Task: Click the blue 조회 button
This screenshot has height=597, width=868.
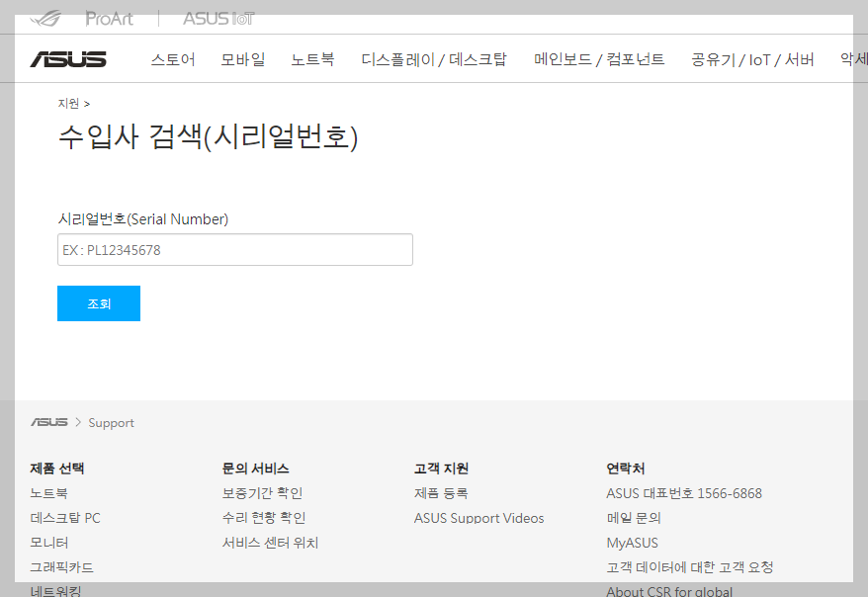Action: point(99,303)
